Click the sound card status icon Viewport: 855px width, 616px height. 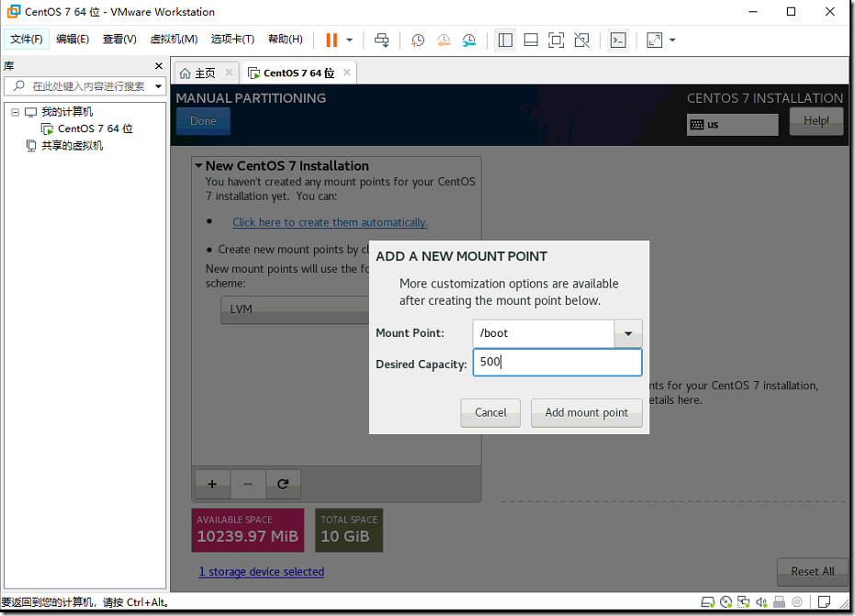761,602
